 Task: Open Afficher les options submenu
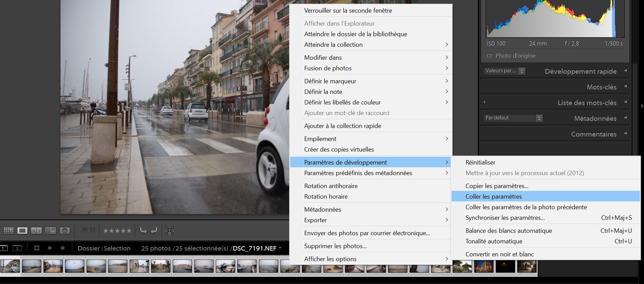(371, 259)
